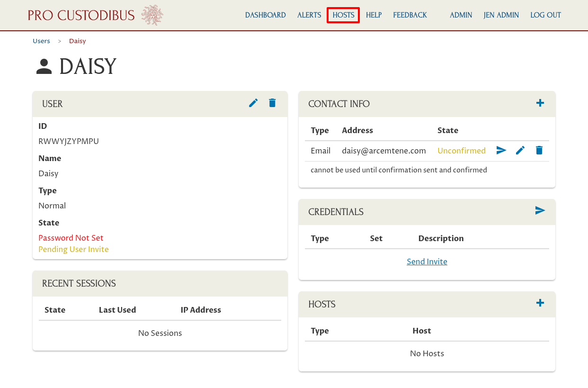Edit the email contact info row

(x=520, y=150)
